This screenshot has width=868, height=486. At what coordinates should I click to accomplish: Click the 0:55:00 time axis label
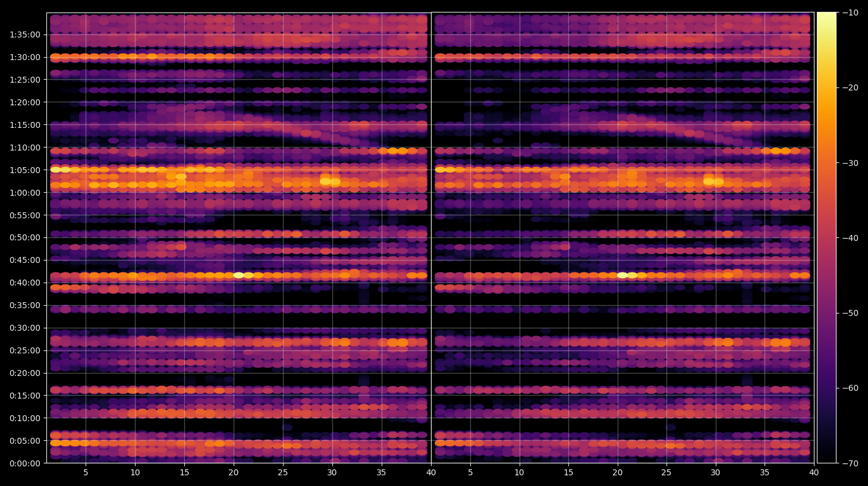pos(25,215)
